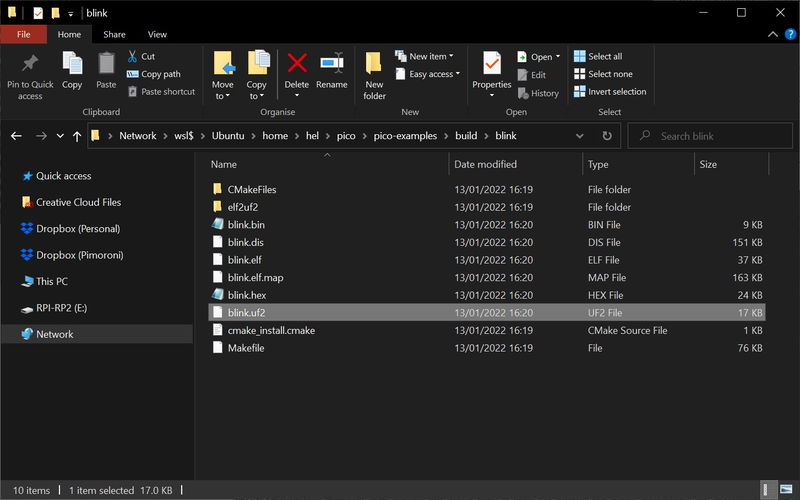
Task: Expand the New item dropdown
Action: 430,57
